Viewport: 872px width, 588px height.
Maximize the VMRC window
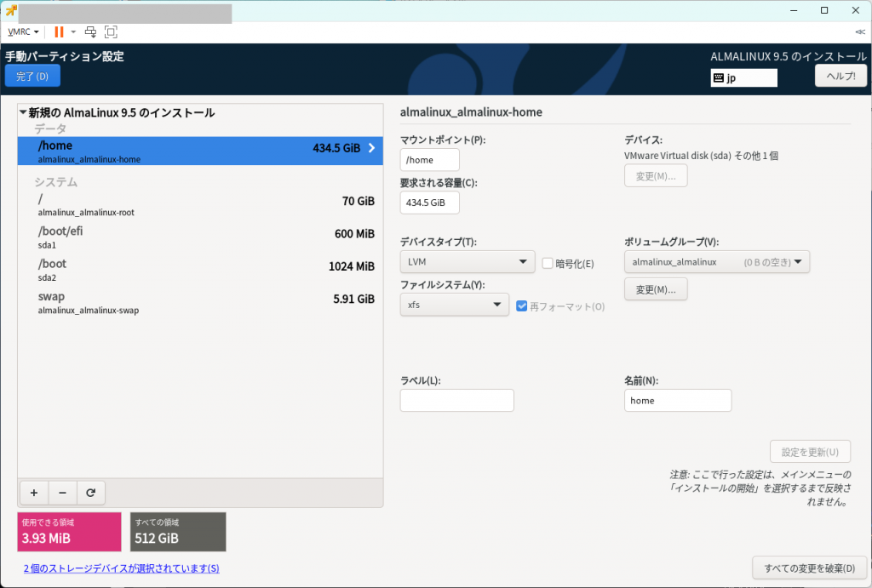[x=824, y=10]
